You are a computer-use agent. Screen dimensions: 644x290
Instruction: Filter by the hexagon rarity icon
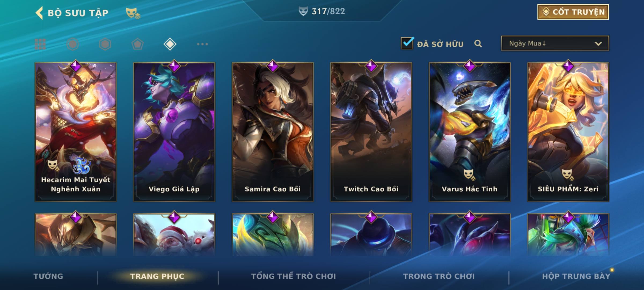pos(105,44)
